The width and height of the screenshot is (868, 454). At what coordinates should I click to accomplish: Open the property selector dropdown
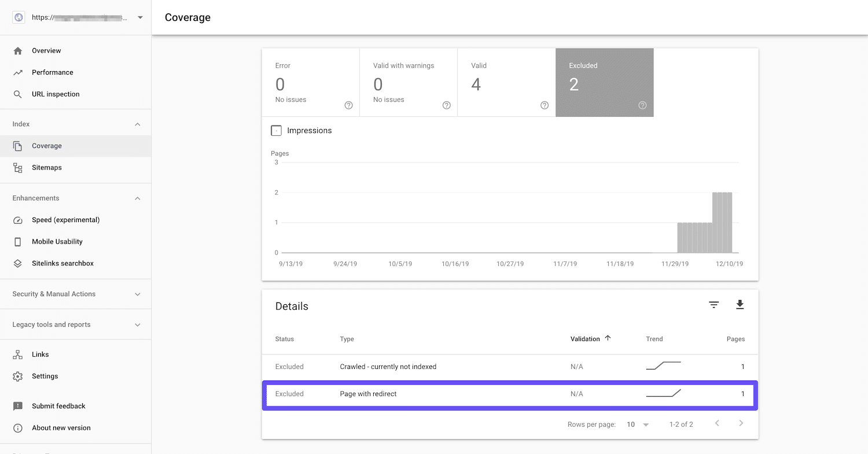(139, 17)
